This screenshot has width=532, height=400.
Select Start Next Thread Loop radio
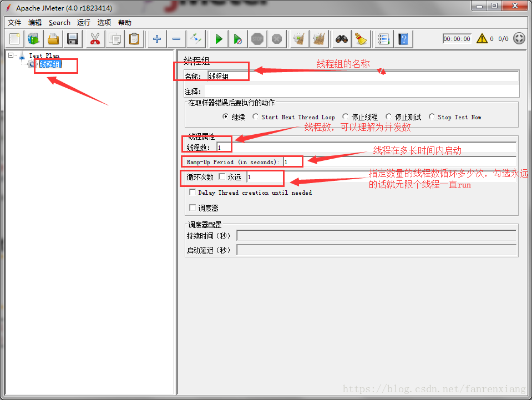[x=255, y=117]
